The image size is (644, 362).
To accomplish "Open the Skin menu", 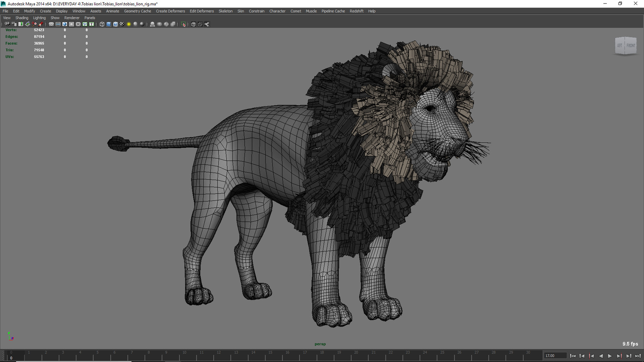I will (x=241, y=11).
